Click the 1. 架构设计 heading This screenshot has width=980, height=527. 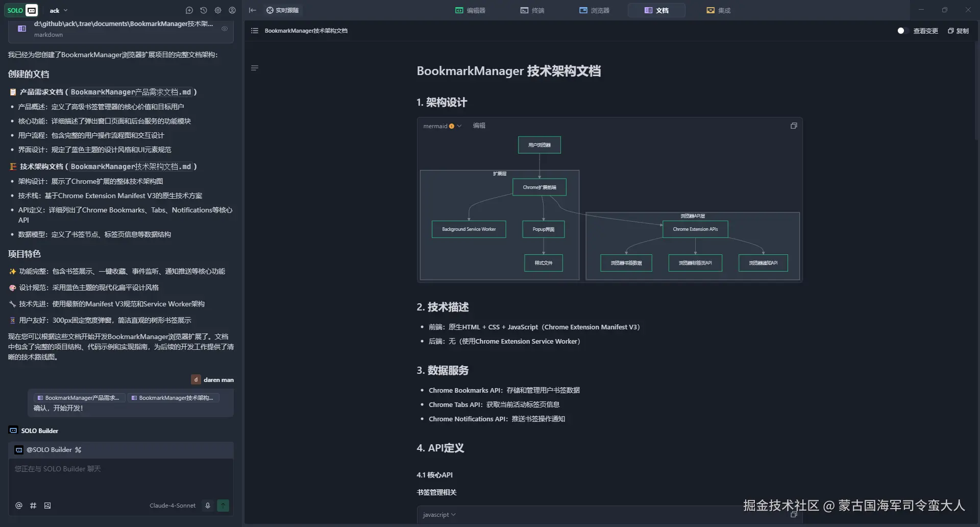click(442, 103)
